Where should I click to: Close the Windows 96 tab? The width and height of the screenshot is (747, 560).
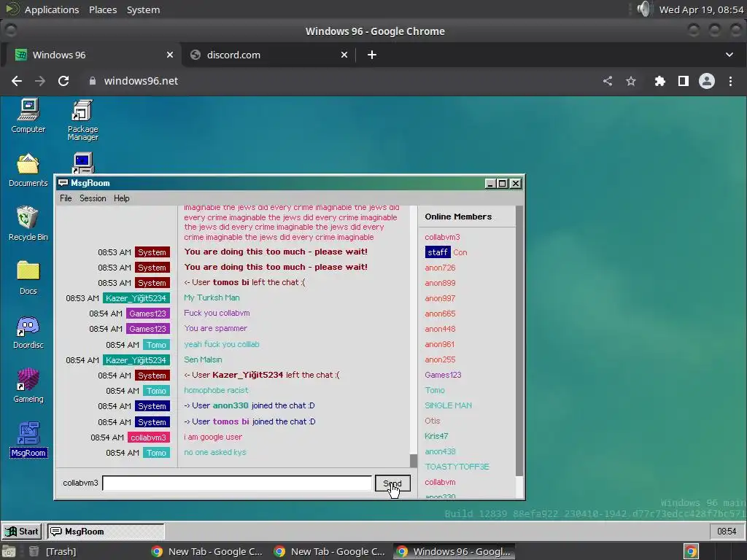(169, 55)
